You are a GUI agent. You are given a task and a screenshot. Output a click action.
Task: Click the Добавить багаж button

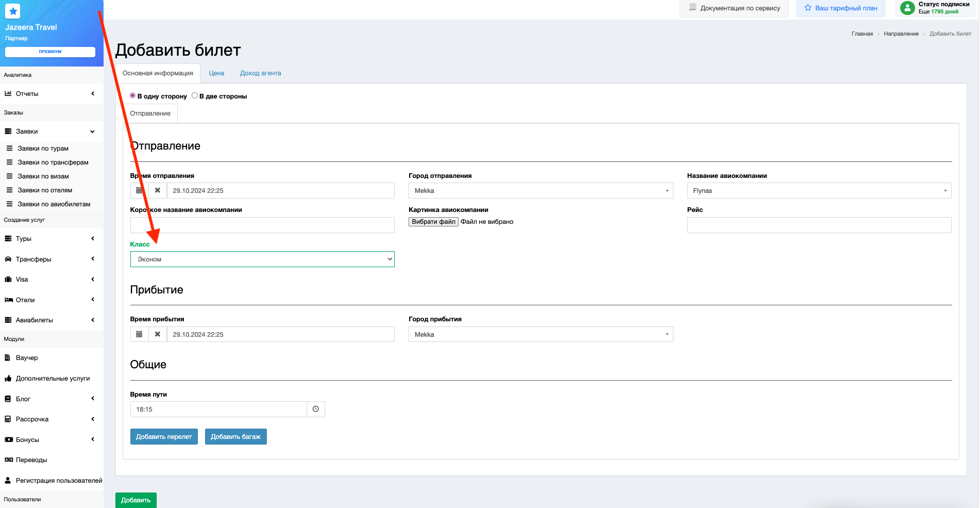[235, 437]
